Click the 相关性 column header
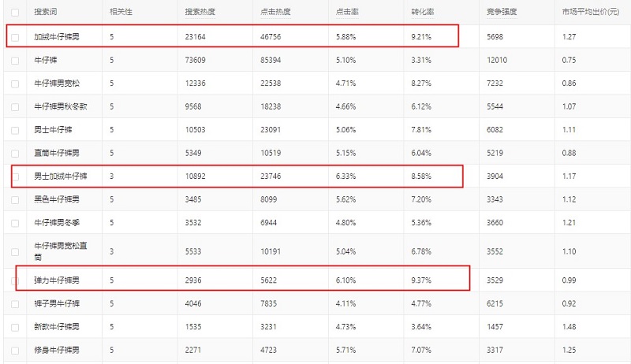 coord(120,13)
